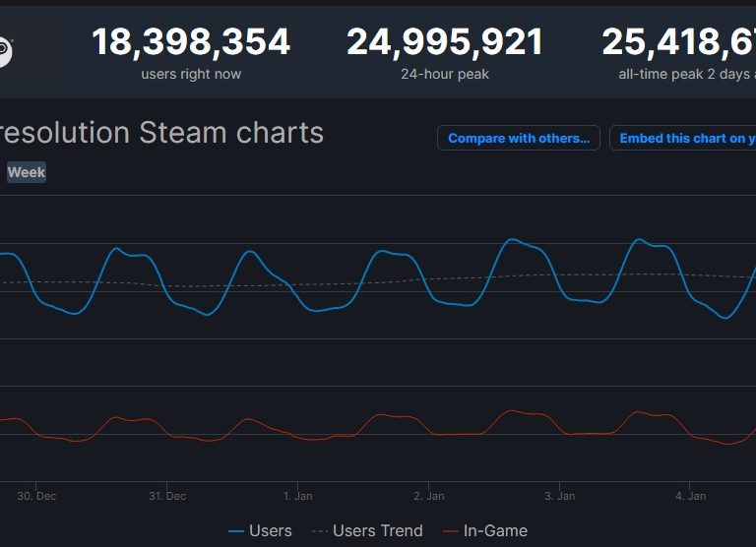Screen dimensions: 756x547
Task: Click Embed this chart button
Action: coord(685,139)
